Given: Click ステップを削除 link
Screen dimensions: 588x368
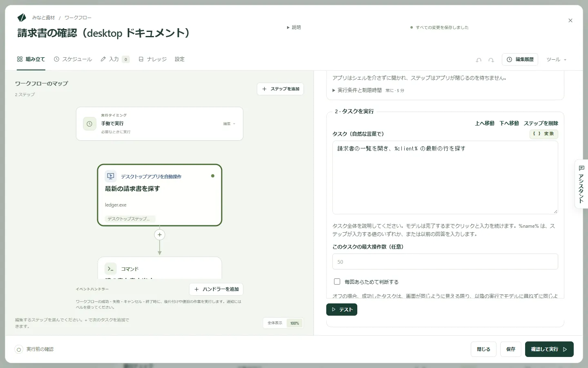Looking at the screenshot, I should (541, 123).
